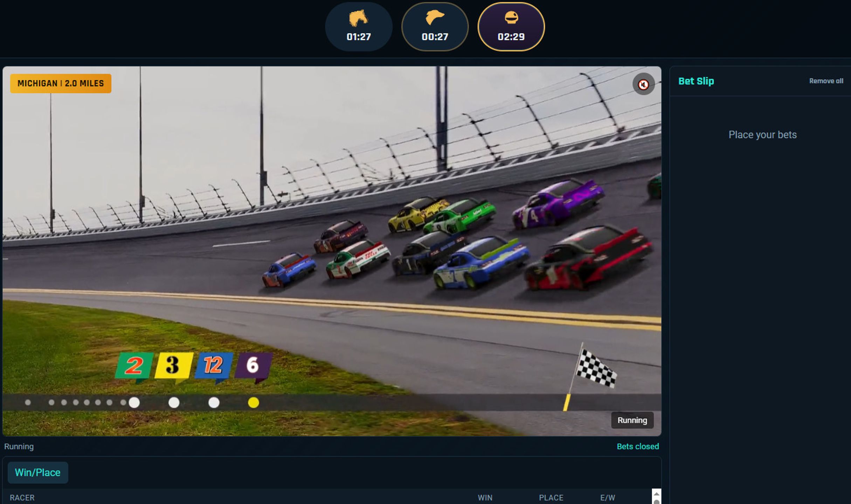Click the green number 2 position badge

134,366
